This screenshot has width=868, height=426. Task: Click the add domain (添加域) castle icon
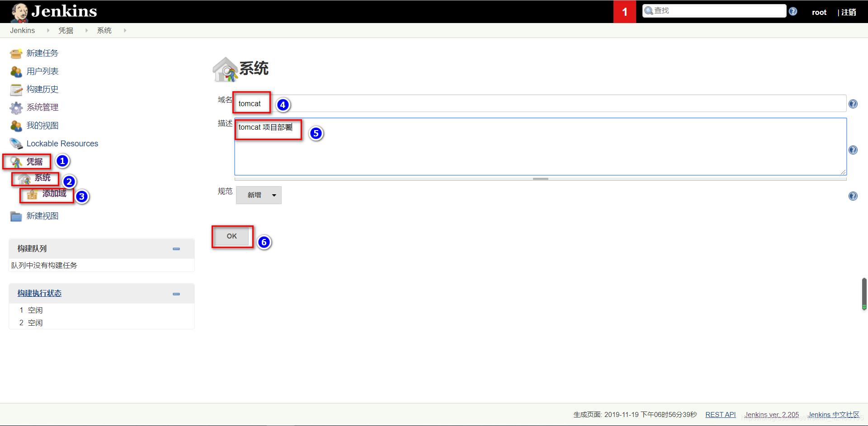(x=32, y=195)
